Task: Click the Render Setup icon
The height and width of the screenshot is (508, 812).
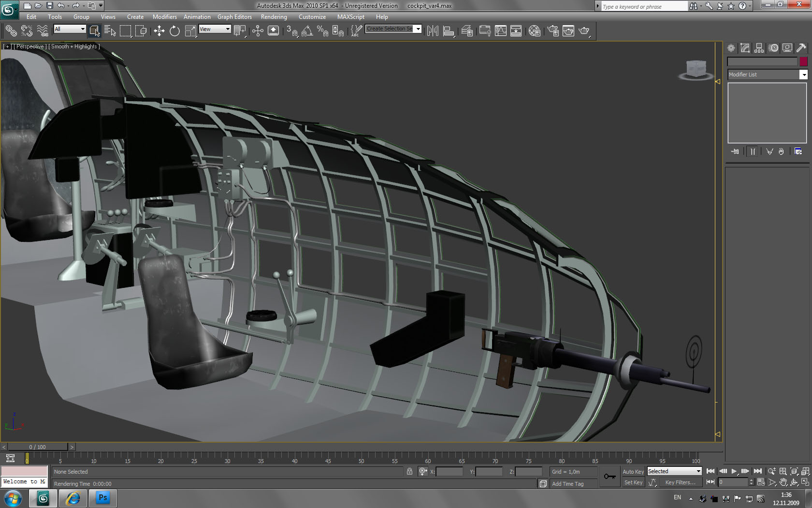Action: pos(553,31)
